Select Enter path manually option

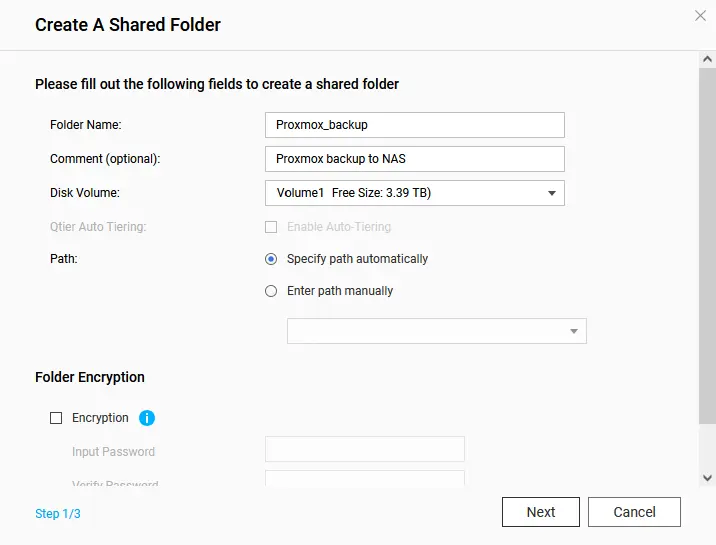coord(271,291)
